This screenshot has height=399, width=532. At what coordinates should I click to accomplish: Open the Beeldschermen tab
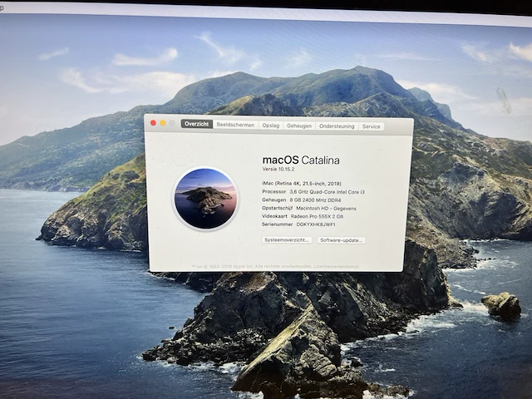tap(235, 125)
